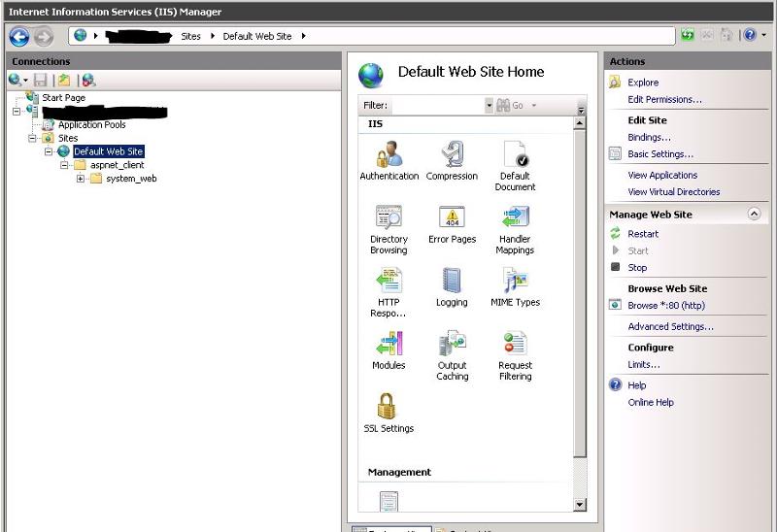
Task: Click the Delete Connection icon in Connections toolbar
Action: point(88,80)
